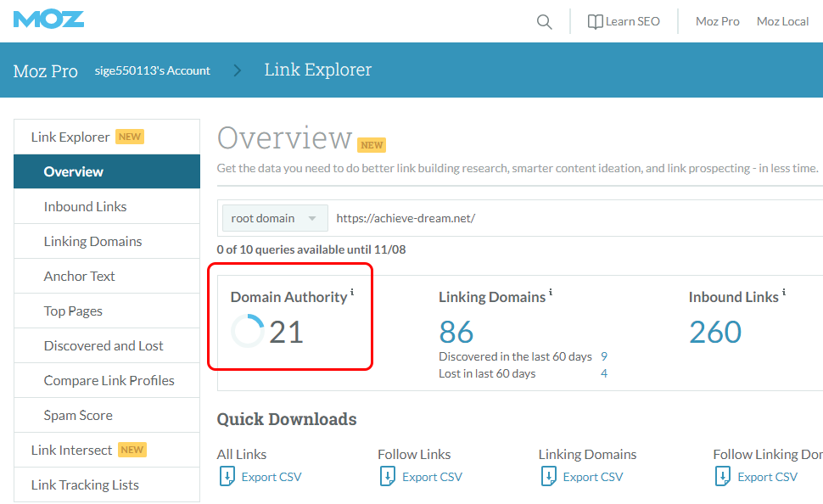
Task: Click the Linking Domains count 86
Action: [x=456, y=332]
